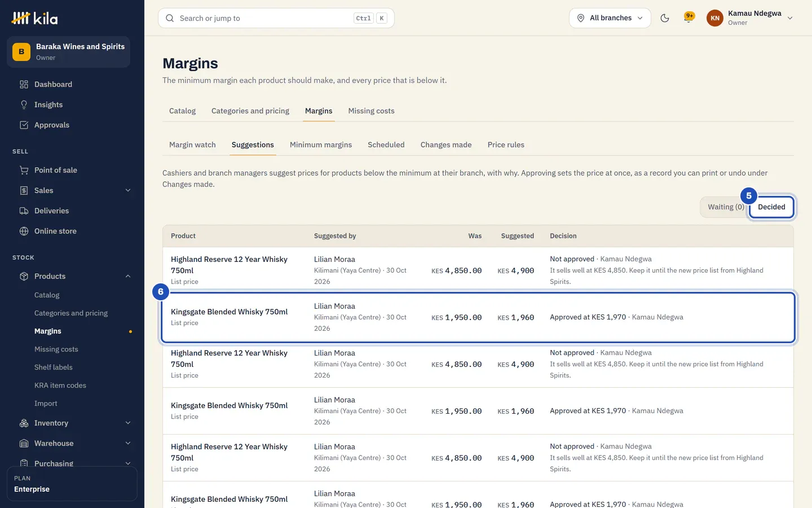Open the All branches dropdown
This screenshot has height=508, width=812.
(610, 18)
